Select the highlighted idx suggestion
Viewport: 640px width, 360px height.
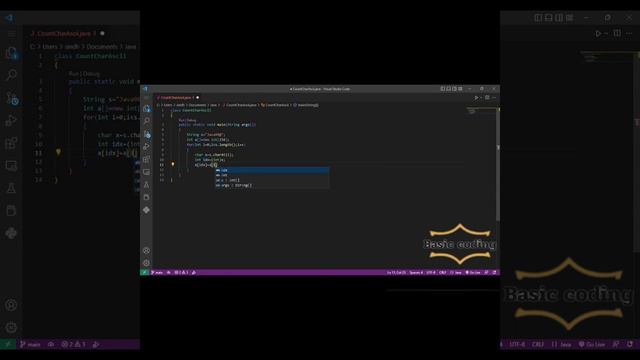(x=272, y=170)
